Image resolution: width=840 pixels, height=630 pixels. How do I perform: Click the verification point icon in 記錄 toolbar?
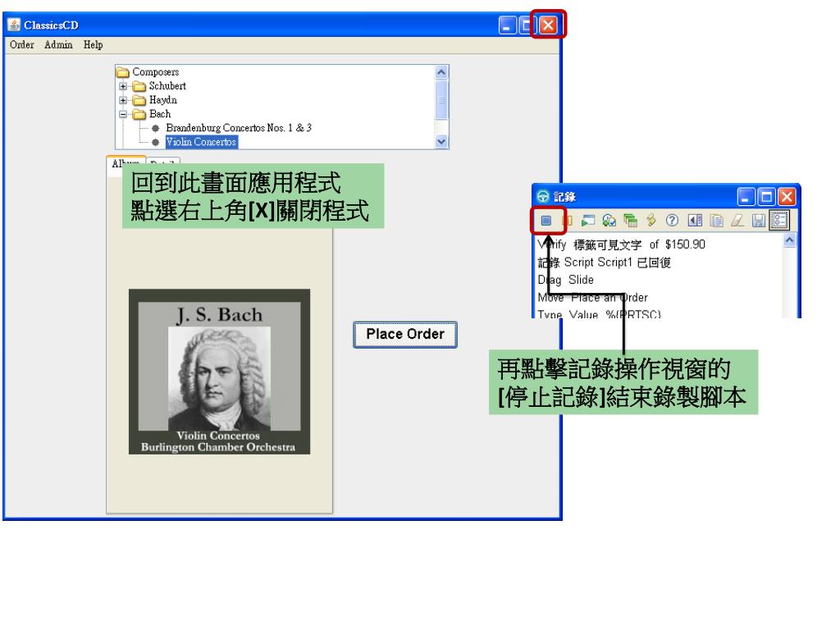click(609, 221)
